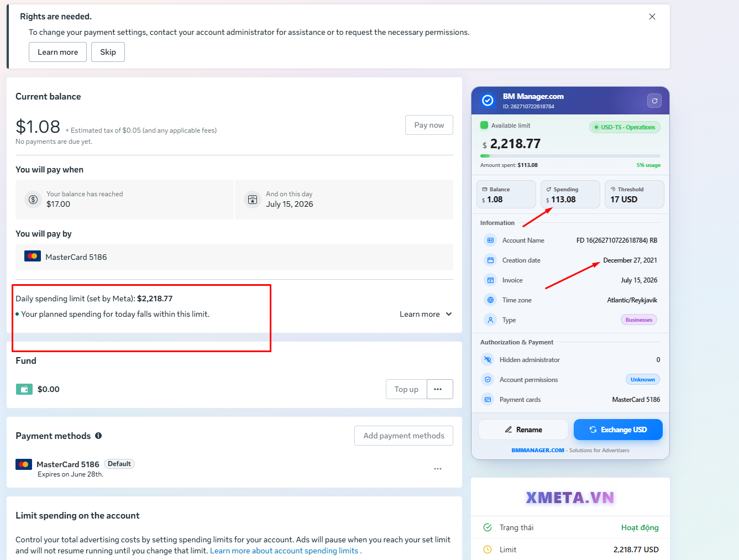This screenshot has height=560, width=739.
Task: Click the green wallet icon under Fund
Action: [x=24, y=389]
